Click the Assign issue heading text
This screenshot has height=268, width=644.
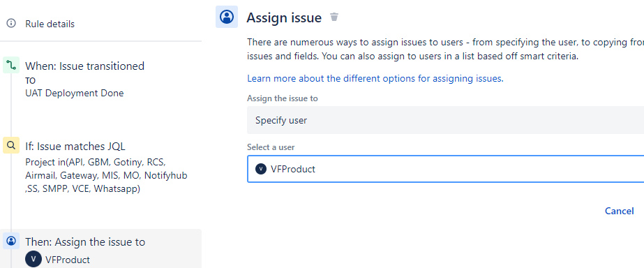284,17
